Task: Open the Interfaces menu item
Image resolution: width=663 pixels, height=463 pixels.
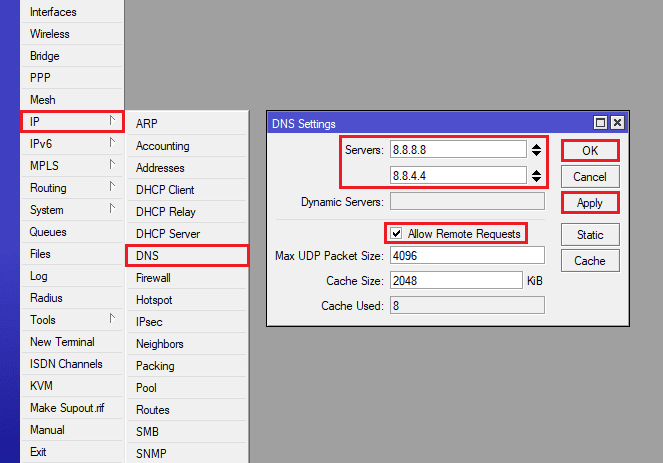Action: point(72,12)
